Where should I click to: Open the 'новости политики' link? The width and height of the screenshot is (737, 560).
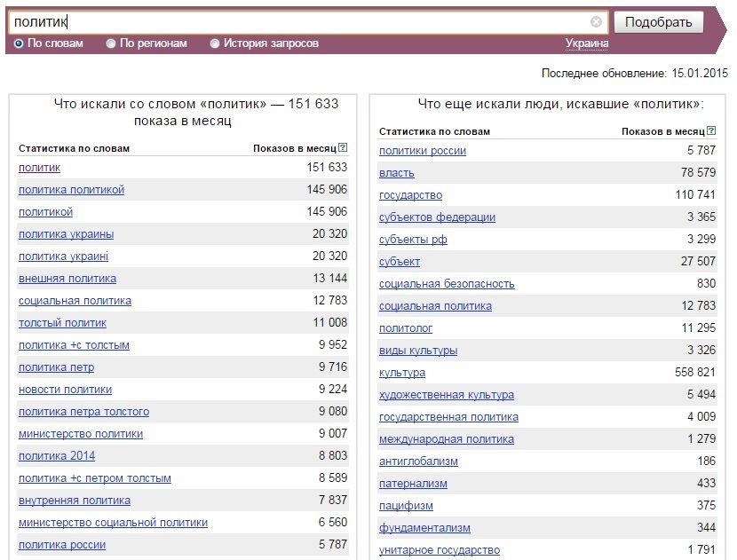tap(66, 390)
